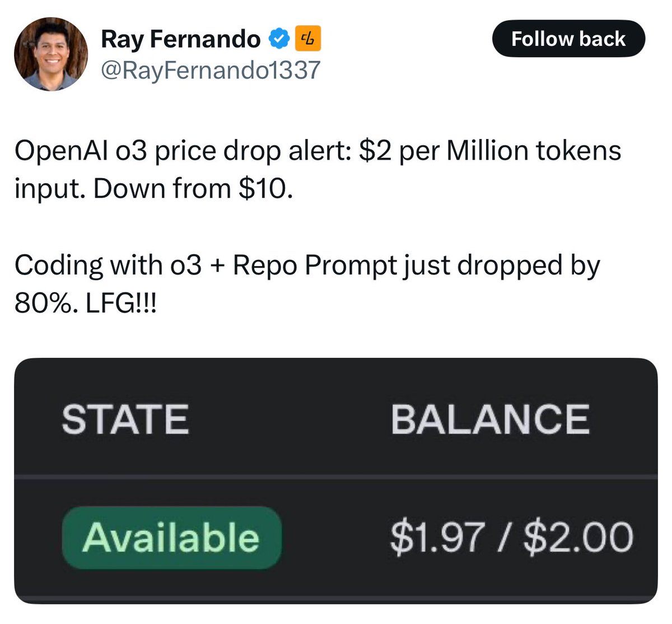Click the avatar thumbnail of Ray Fernando
Image resolution: width=672 pixels, height=624 pixels.
(x=50, y=53)
